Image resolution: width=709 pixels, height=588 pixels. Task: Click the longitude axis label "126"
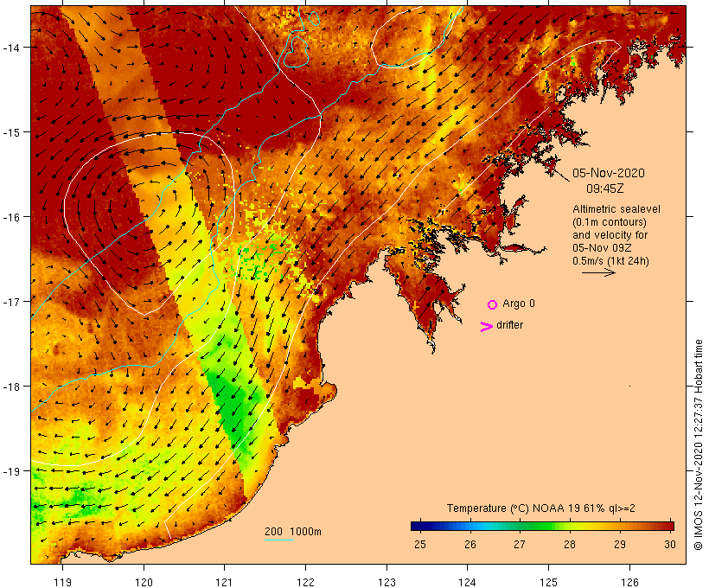click(629, 582)
